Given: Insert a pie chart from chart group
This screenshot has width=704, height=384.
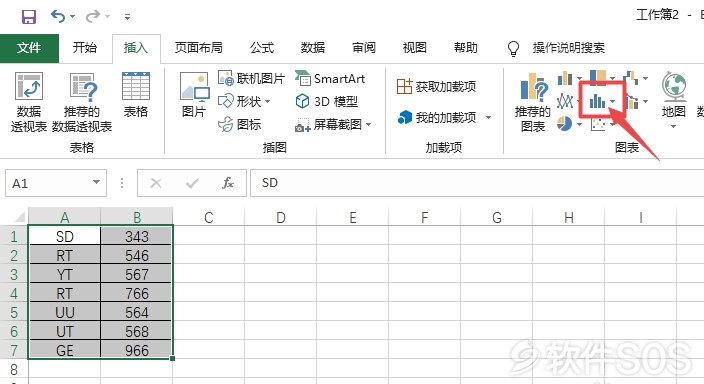Looking at the screenshot, I should tap(564, 124).
